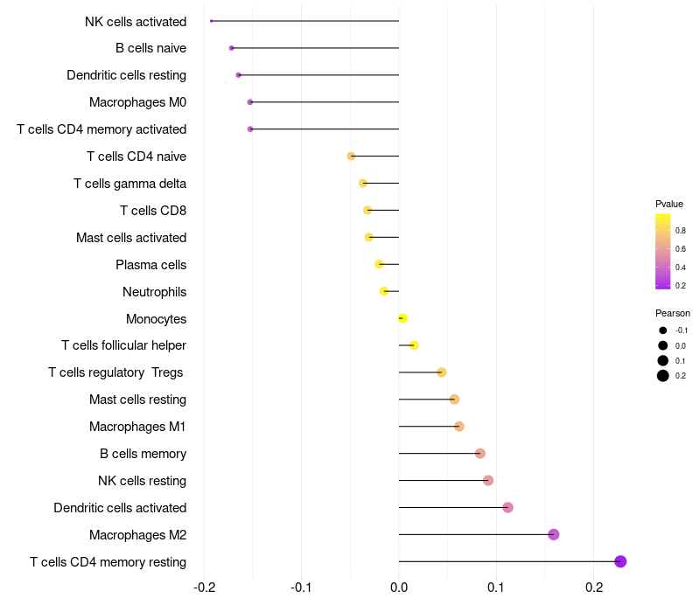Click the Pvalue legend title

tap(669, 204)
